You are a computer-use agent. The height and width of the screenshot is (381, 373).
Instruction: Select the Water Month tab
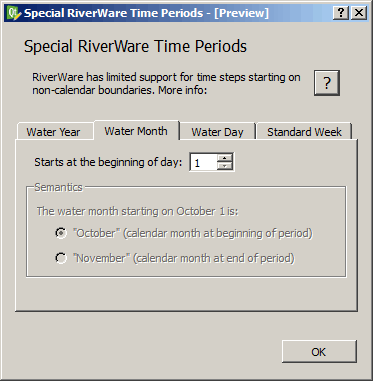tap(136, 131)
